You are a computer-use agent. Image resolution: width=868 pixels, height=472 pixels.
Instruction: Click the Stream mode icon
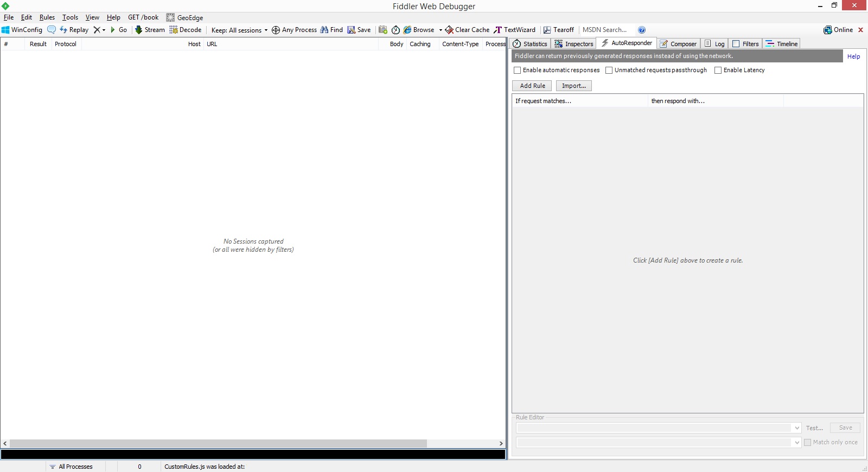click(x=139, y=30)
